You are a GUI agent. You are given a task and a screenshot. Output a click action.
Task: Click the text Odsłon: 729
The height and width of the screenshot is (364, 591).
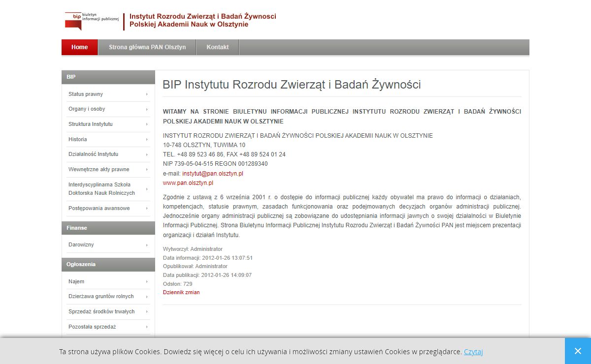pos(178,284)
